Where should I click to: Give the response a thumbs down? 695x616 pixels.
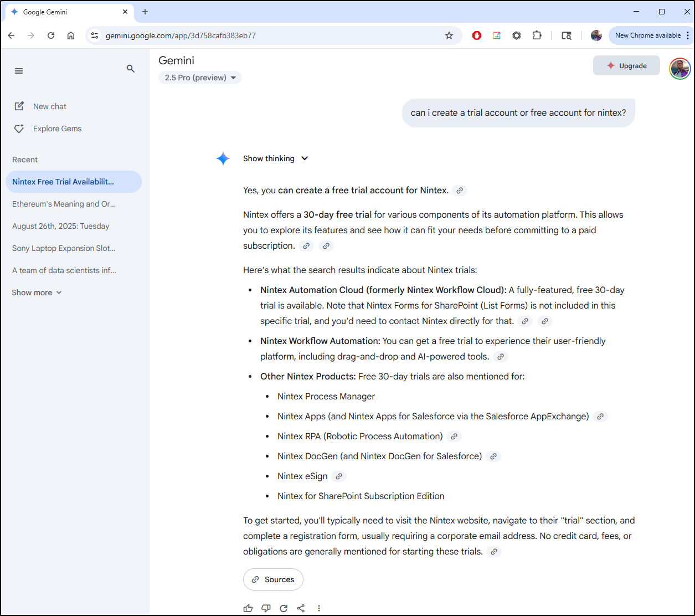tap(266, 608)
